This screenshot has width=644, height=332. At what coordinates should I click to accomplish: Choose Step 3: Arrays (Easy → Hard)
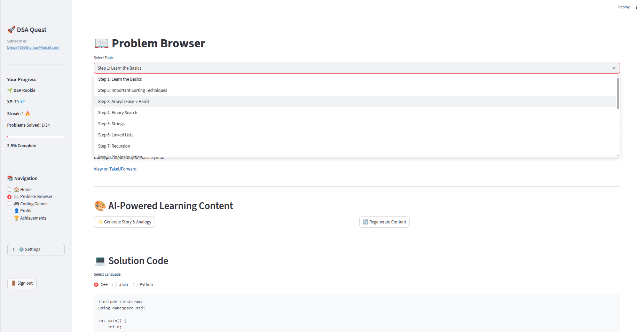123,102
